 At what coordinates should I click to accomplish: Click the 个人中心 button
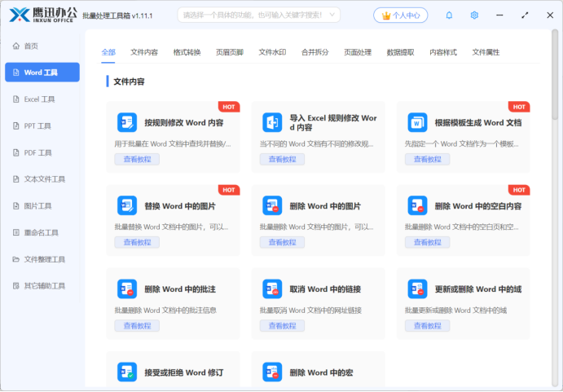coord(400,15)
